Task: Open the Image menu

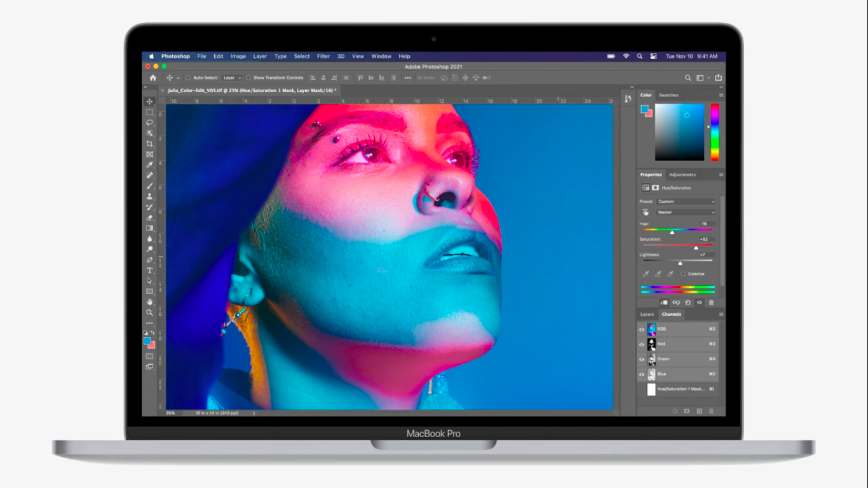Action: tap(238, 56)
